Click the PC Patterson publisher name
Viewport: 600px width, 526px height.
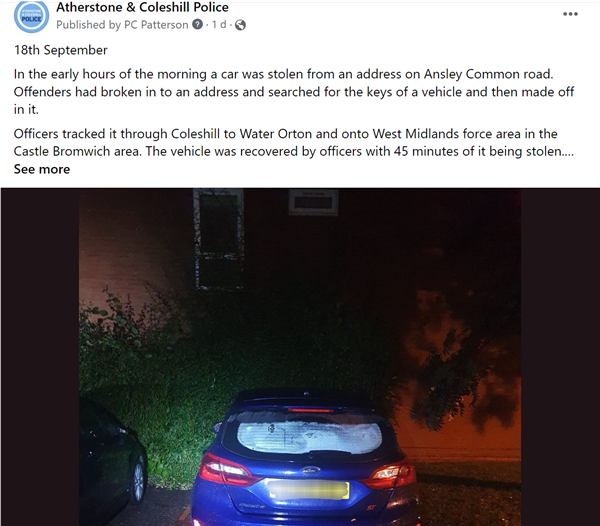(156, 25)
